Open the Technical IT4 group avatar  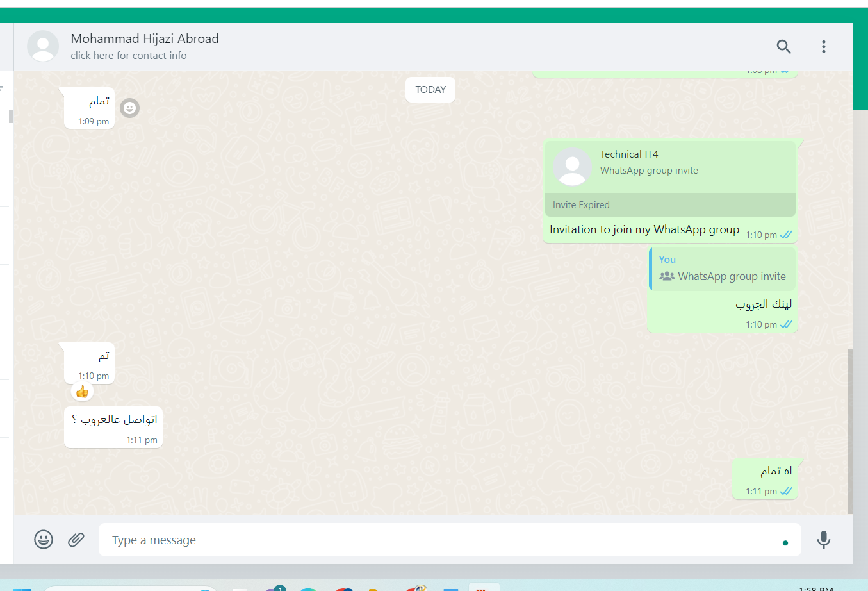[x=572, y=167]
